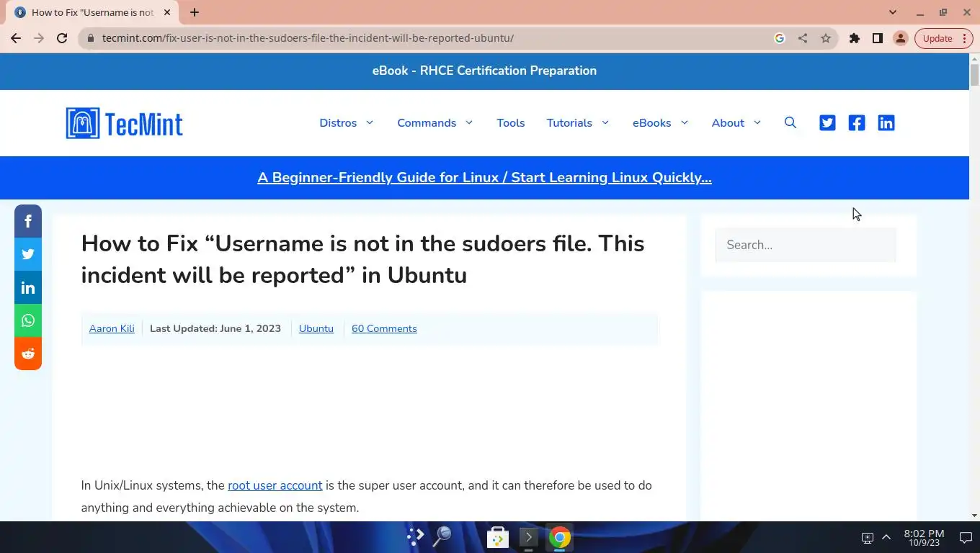Open a new browser tab
This screenshot has width=980, height=553.
pos(195,12)
